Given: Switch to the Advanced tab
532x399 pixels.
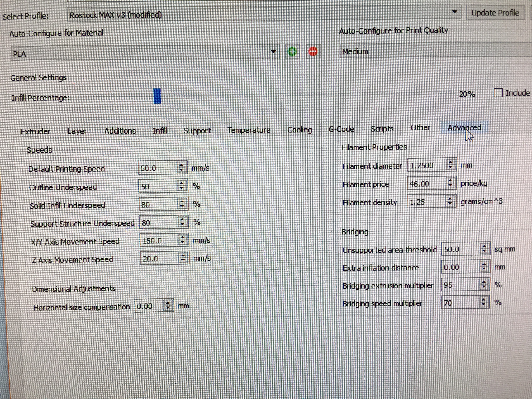Looking at the screenshot, I should (464, 128).
